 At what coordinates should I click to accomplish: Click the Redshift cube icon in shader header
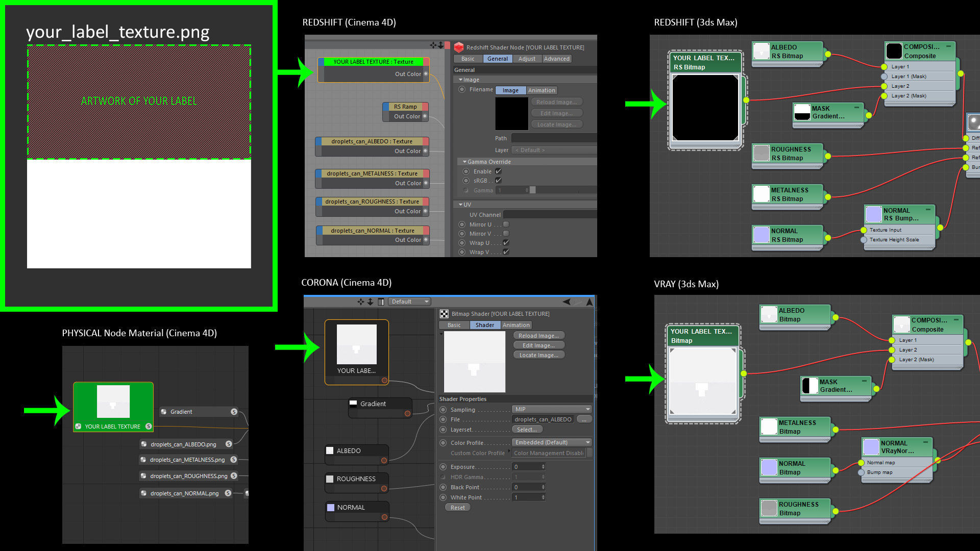(458, 47)
